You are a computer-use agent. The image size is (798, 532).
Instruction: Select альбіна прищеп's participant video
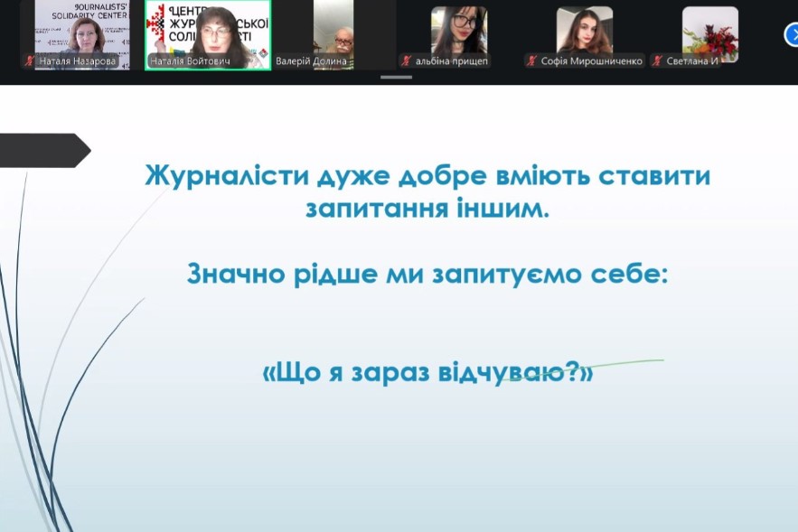point(459,34)
